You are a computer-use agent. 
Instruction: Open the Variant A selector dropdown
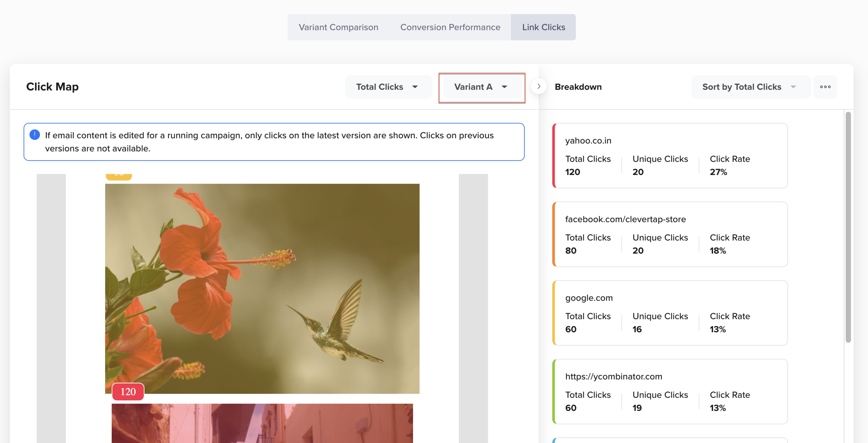click(481, 87)
